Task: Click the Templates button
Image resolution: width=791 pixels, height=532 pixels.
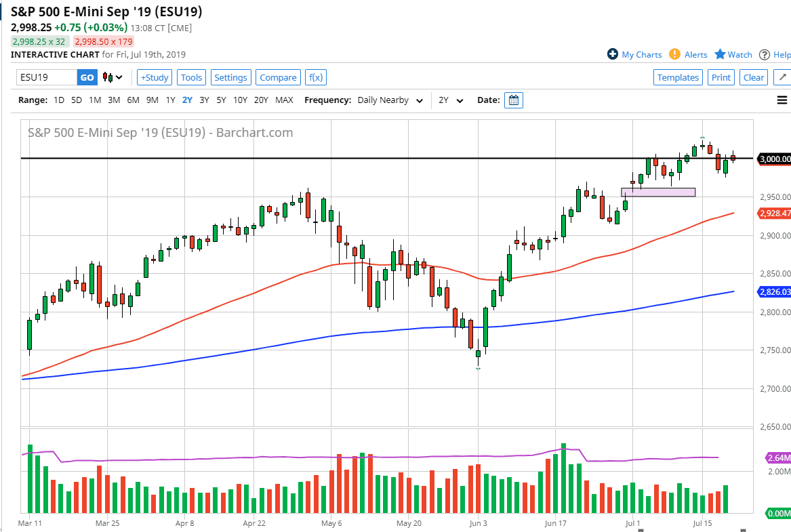Action: tap(678, 77)
